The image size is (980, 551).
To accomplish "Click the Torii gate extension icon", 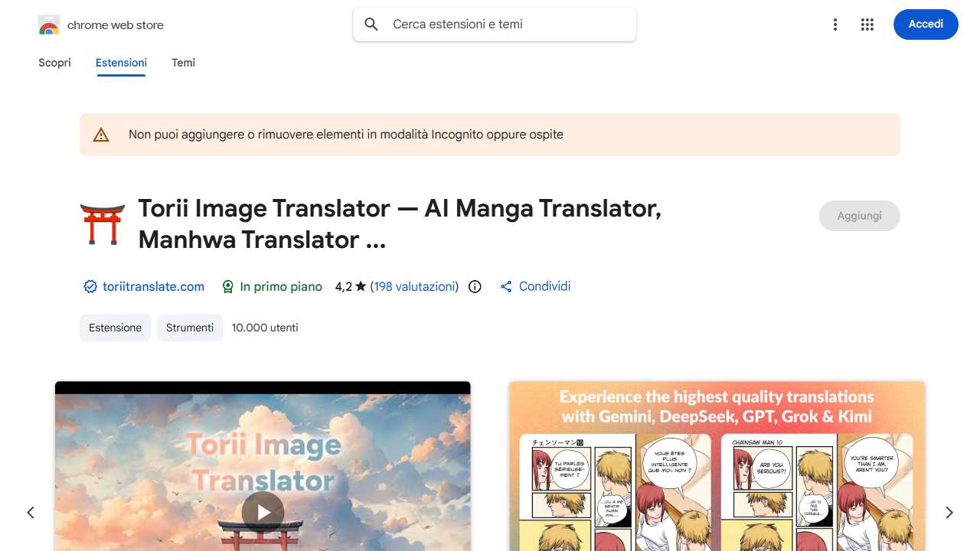I will [103, 224].
